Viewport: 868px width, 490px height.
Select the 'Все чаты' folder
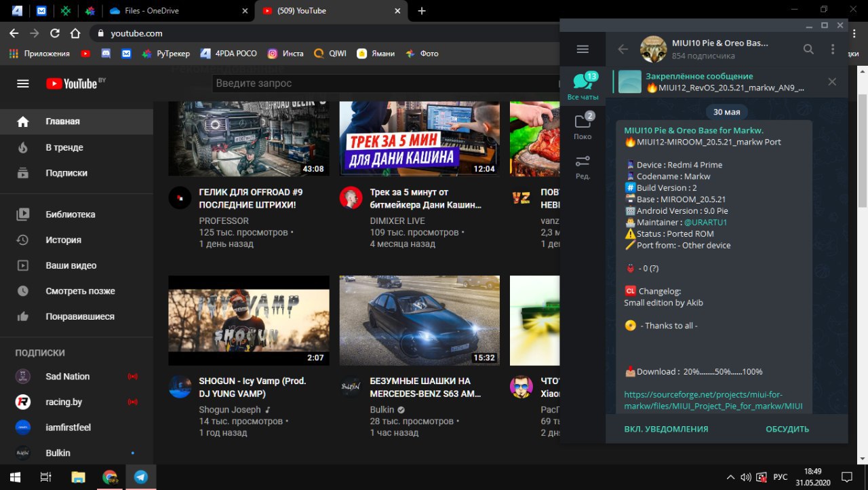click(582, 86)
